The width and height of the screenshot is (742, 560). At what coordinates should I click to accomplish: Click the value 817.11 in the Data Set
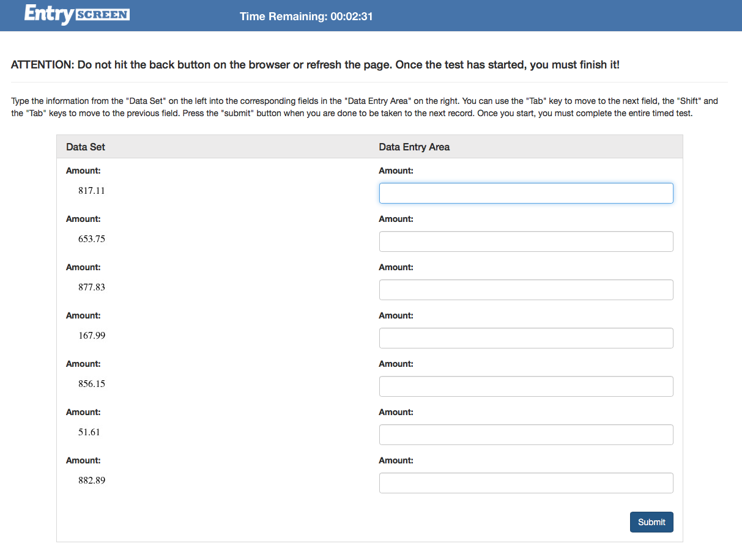(92, 190)
